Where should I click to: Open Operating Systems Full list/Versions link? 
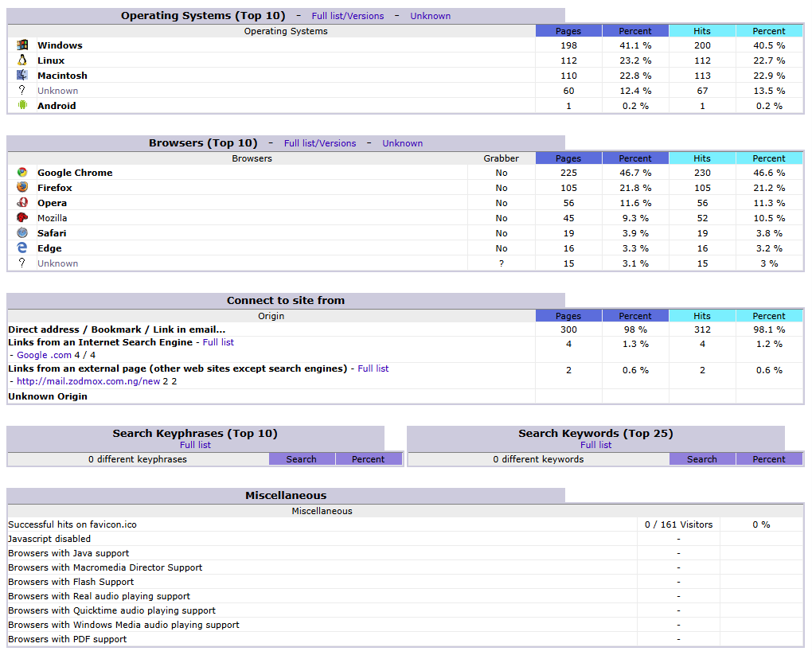tap(347, 16)
